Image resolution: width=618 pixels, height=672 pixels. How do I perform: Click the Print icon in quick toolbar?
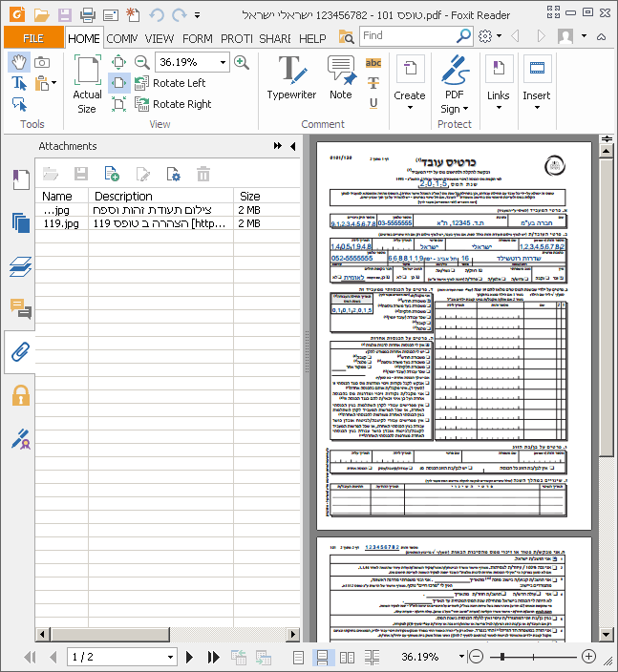[x=88, y=15]
